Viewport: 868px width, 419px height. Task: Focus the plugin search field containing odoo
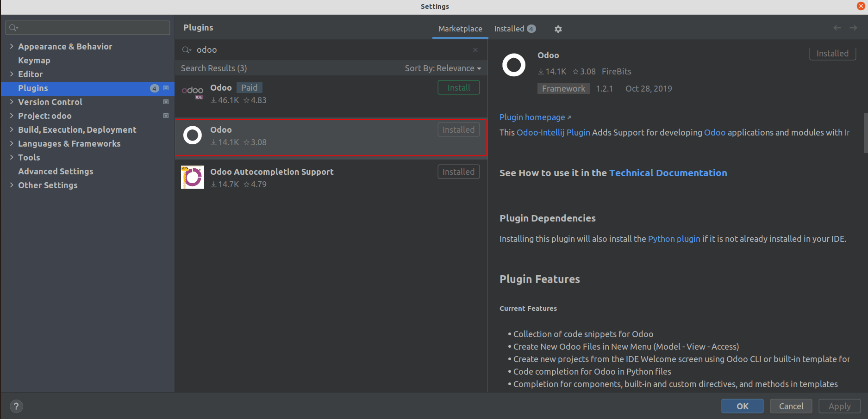coord(331,50)
